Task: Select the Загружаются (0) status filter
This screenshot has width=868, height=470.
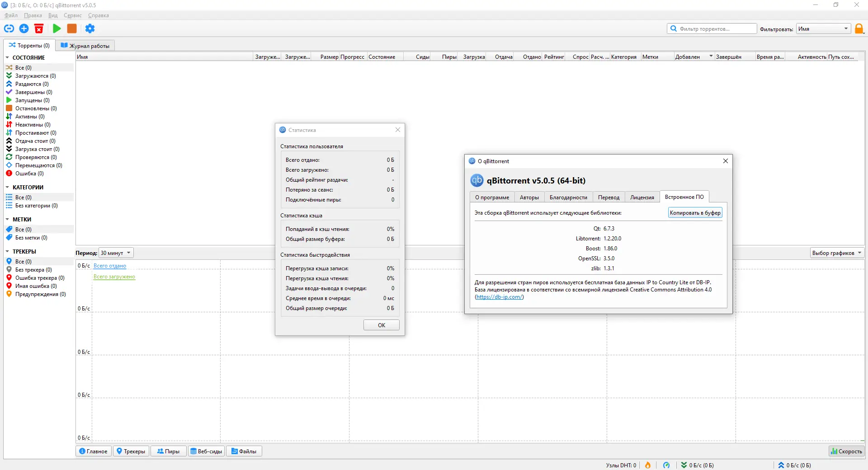Action: pos(35,76)
